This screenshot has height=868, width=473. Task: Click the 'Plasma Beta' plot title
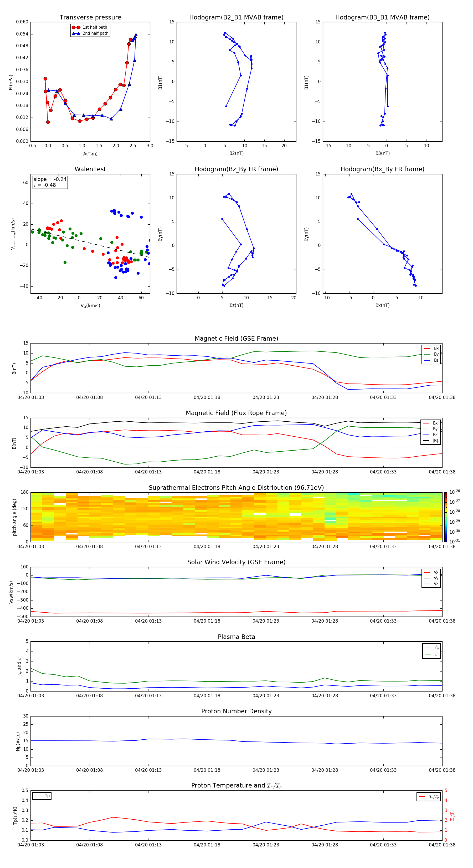tap(236, 637)
